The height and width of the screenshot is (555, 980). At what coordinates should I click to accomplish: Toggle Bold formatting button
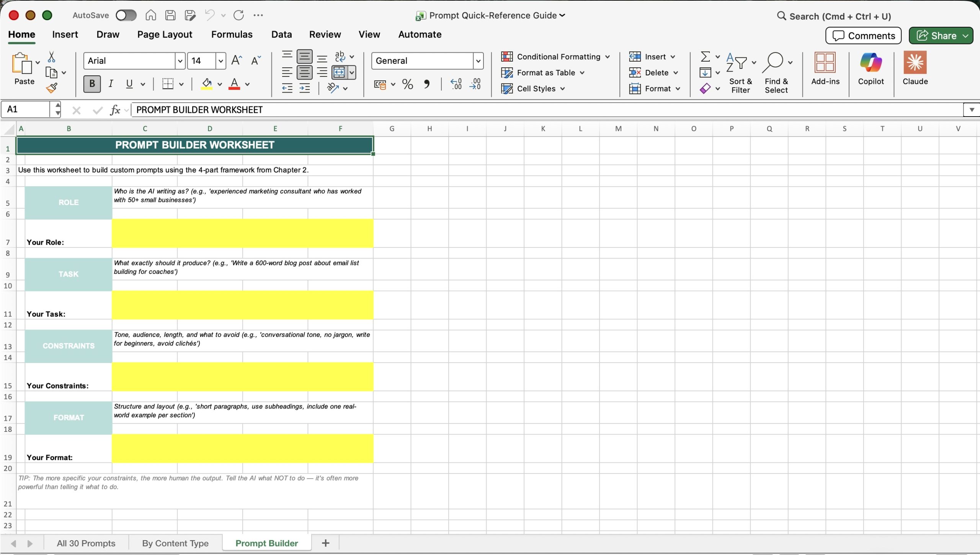click(92, 84)
